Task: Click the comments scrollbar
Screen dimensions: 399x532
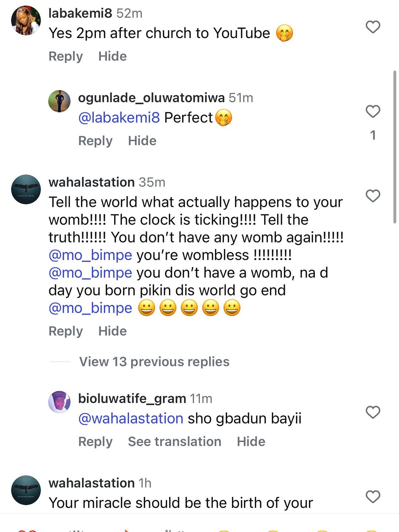Action: [395, 148]
